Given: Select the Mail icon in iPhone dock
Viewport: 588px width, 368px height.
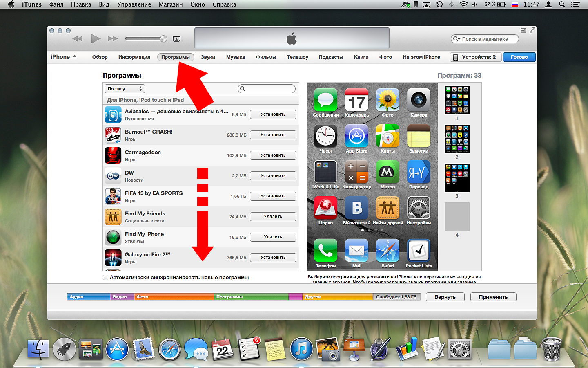Looking at the screenshot, I should [356, 250].
